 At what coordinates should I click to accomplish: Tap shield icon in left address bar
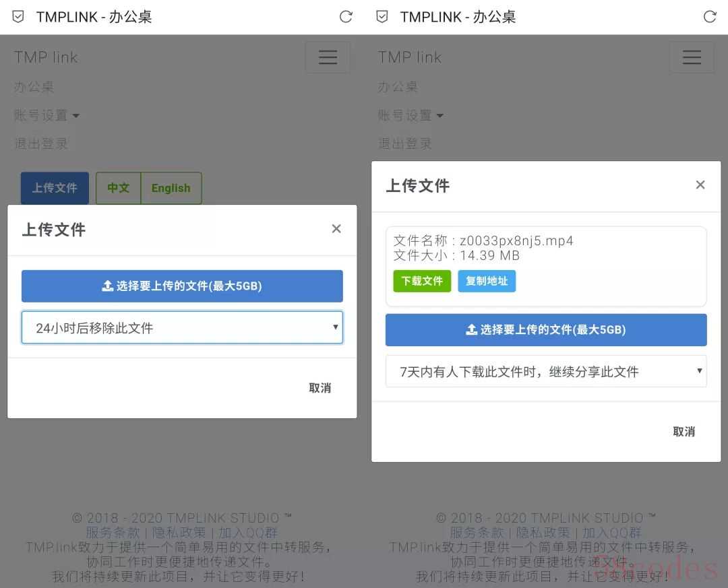tap(18, 17)
